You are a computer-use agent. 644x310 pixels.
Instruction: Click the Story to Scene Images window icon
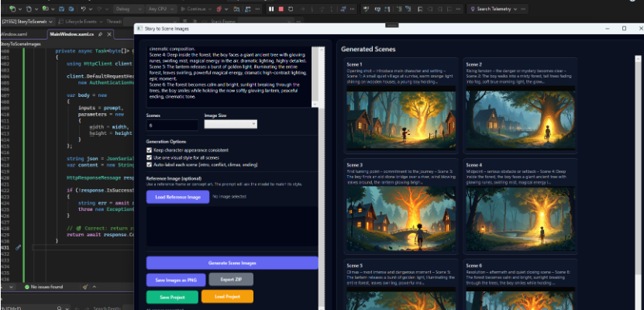(x=141, y=29)
